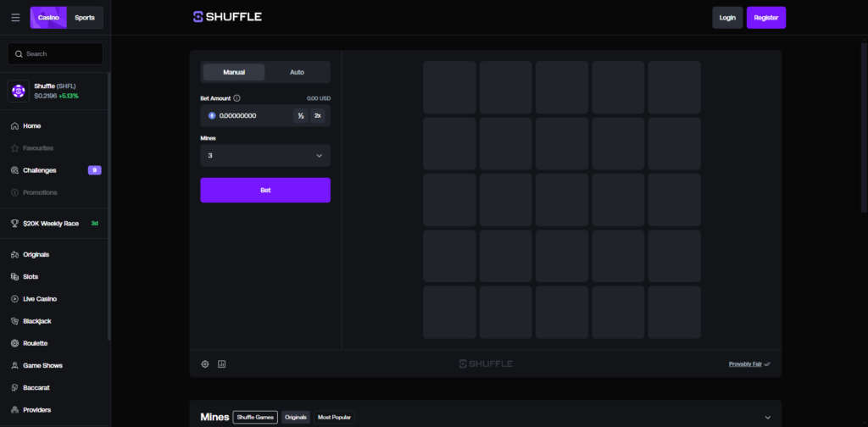Screen dimensions: 868x427
Task: Click the Weekly Race trophy icon
Action: [15, 224]
